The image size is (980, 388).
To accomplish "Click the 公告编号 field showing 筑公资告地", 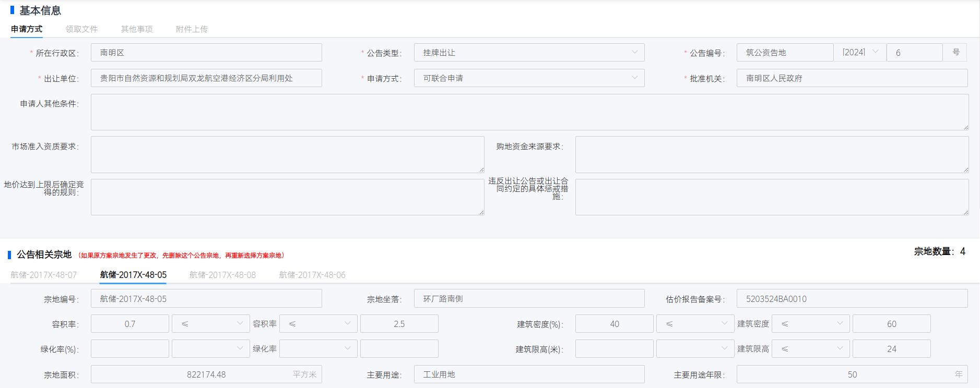I will [x=785, y=53].
